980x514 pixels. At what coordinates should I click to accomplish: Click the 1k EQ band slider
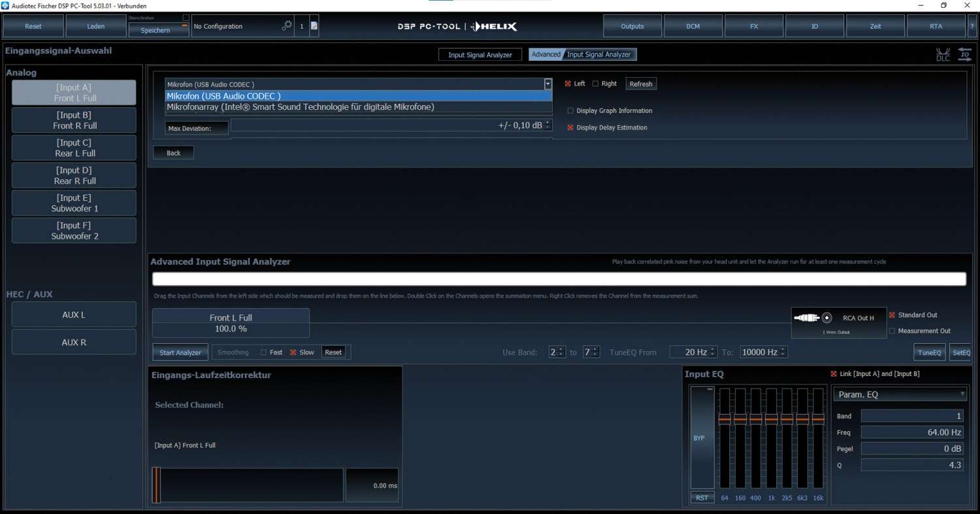coord(771,419)
